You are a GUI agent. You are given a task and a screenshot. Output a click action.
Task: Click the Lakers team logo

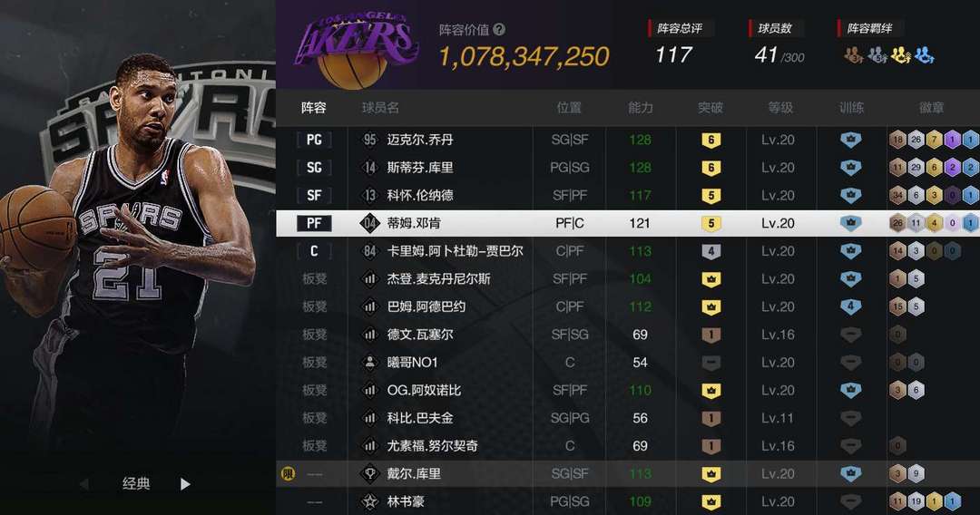coord(357,50)
